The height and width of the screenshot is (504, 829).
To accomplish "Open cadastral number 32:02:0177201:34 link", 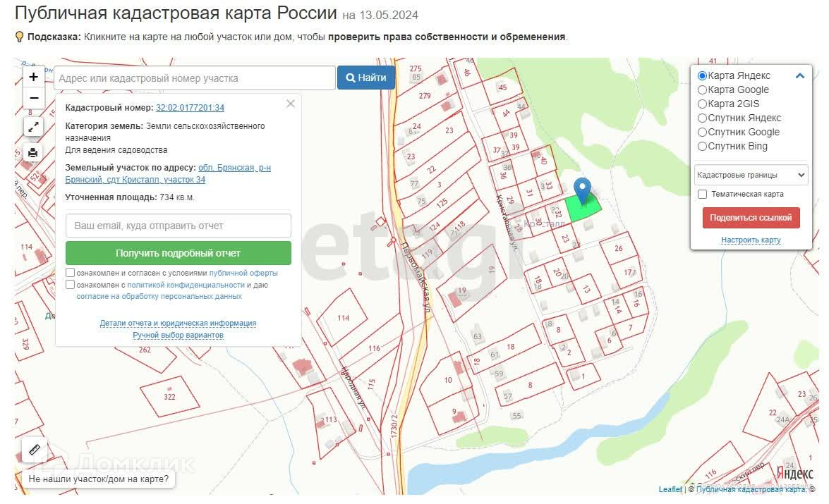I will [190, 108].
